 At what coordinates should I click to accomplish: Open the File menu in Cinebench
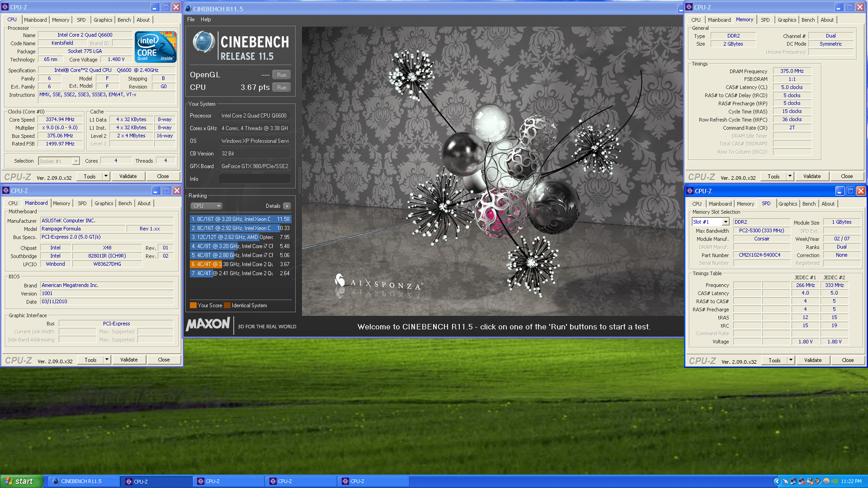point(191,19)
